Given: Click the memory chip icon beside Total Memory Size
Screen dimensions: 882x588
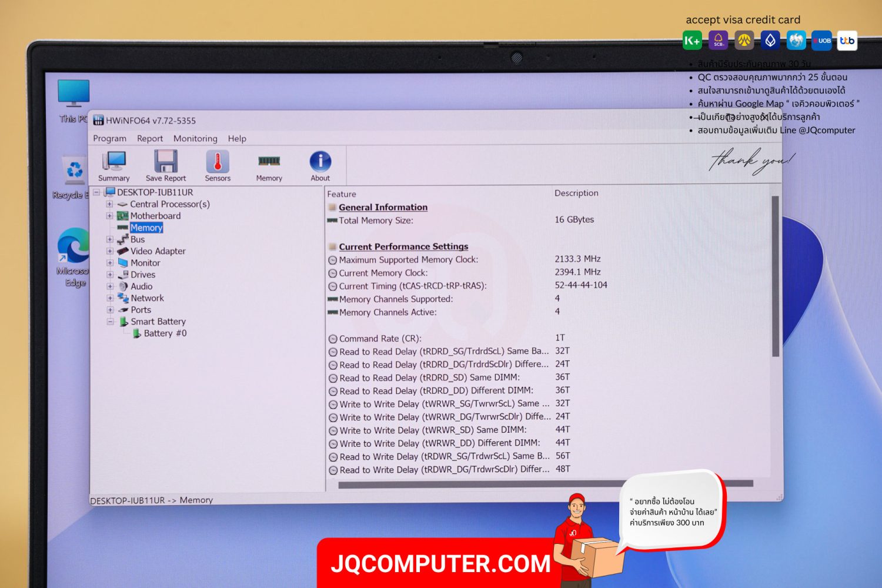Looking at the screenshot, I should point(332,220).
